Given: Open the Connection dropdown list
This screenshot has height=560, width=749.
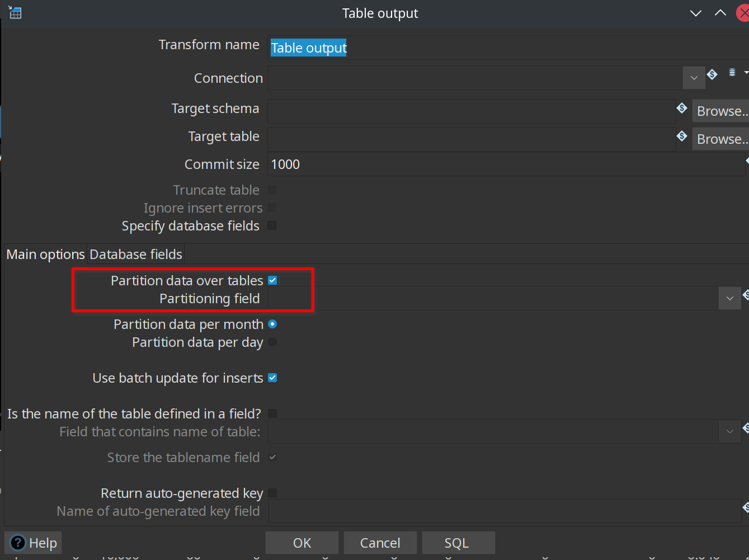Looking at the screenshot, I should (694, 78).
